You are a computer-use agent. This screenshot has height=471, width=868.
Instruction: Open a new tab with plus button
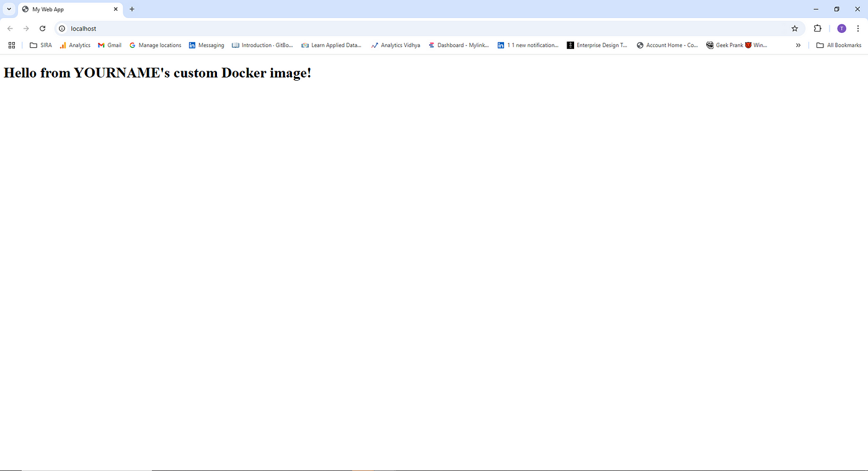click(131, 9)
